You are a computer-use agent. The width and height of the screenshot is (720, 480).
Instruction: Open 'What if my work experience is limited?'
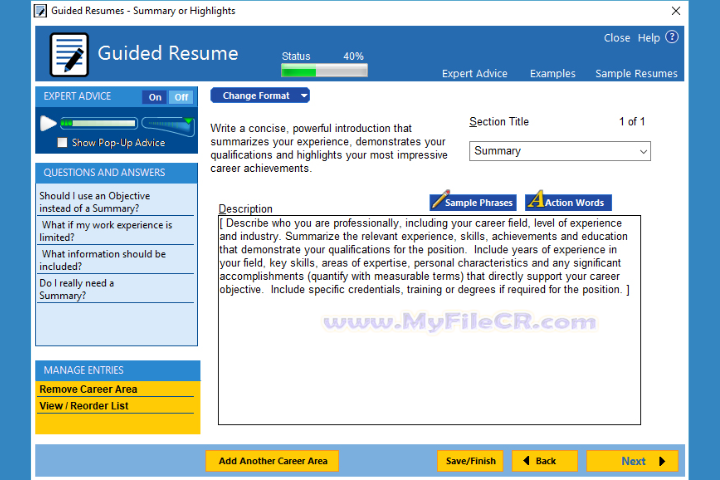point(116,231)
